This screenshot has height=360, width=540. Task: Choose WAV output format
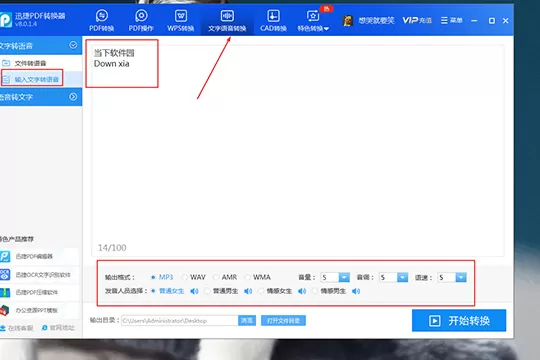click(x=194, y=277)
